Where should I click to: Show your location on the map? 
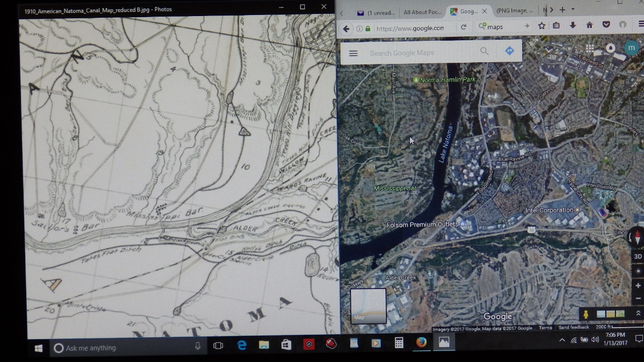coord(638,271)
